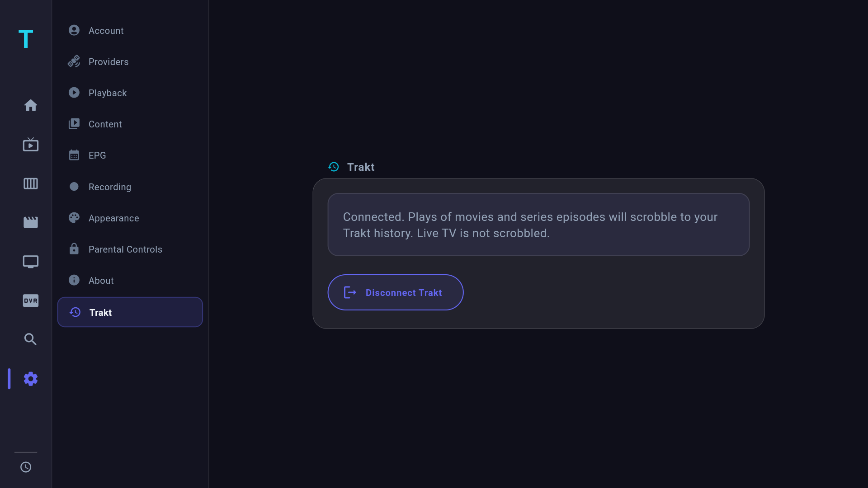Open Search from the rail
Viewport: 868px width, 488px height.
pos(31,339)
